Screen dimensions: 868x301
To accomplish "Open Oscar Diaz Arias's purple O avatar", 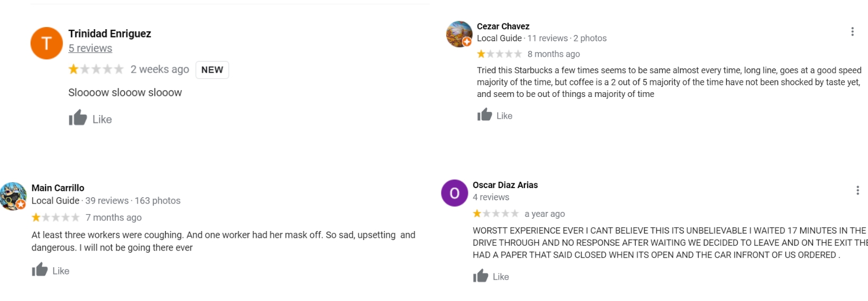I will click(455, 193).
